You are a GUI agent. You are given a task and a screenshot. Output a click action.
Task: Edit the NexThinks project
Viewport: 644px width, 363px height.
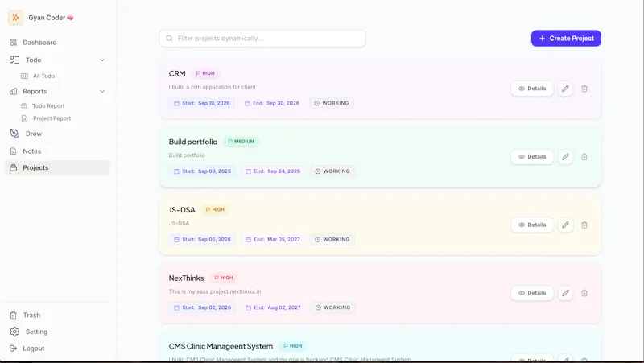[x=566, y=293]
